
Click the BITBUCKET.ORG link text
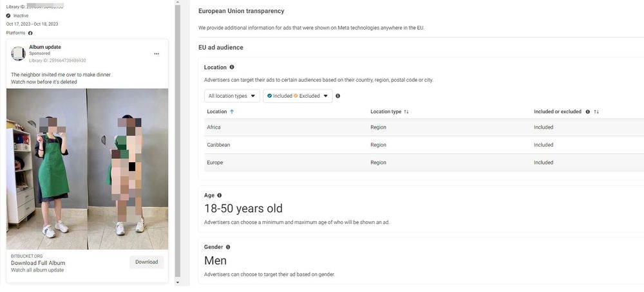27,256
